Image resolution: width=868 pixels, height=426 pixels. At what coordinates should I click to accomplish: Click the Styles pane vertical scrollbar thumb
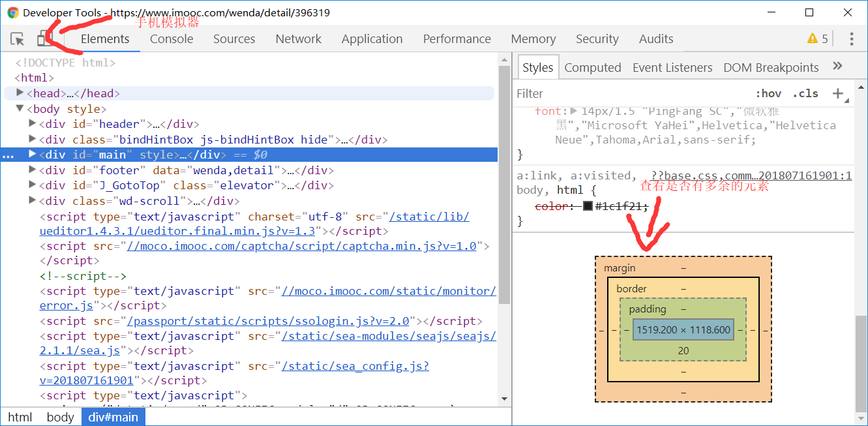[861, 364]
